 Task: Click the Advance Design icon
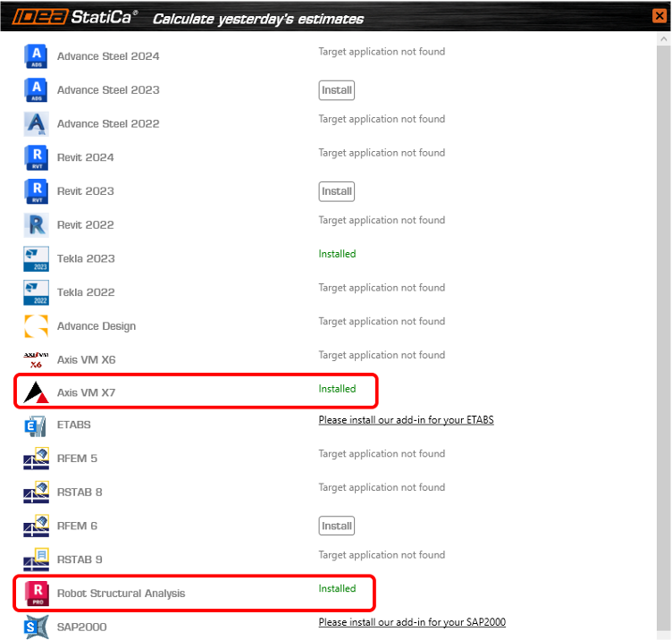coord(36,326)
